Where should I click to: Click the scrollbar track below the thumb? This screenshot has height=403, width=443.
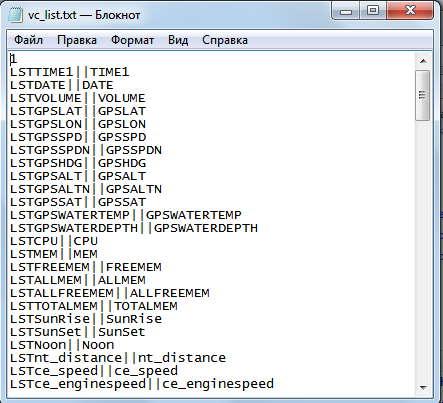tap(423, 250)
